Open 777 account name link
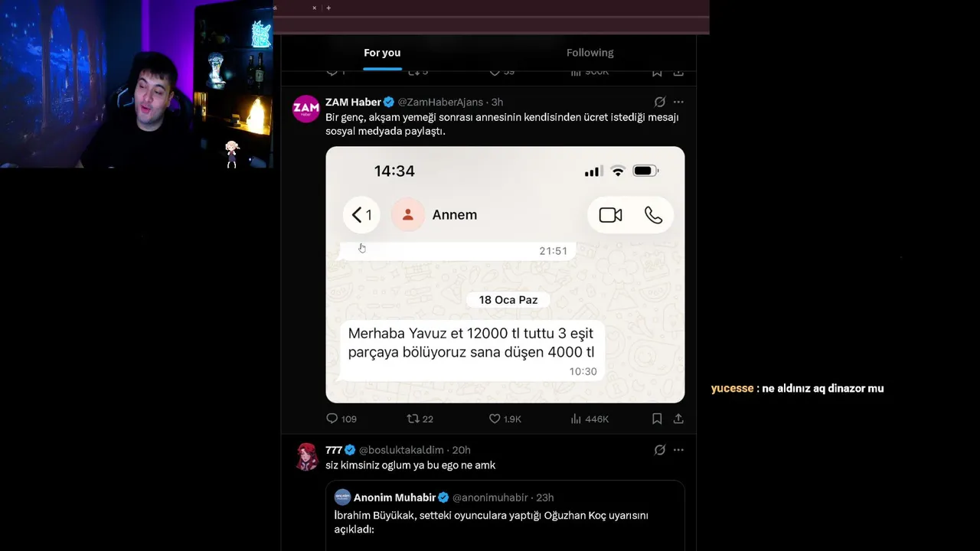 334,450
